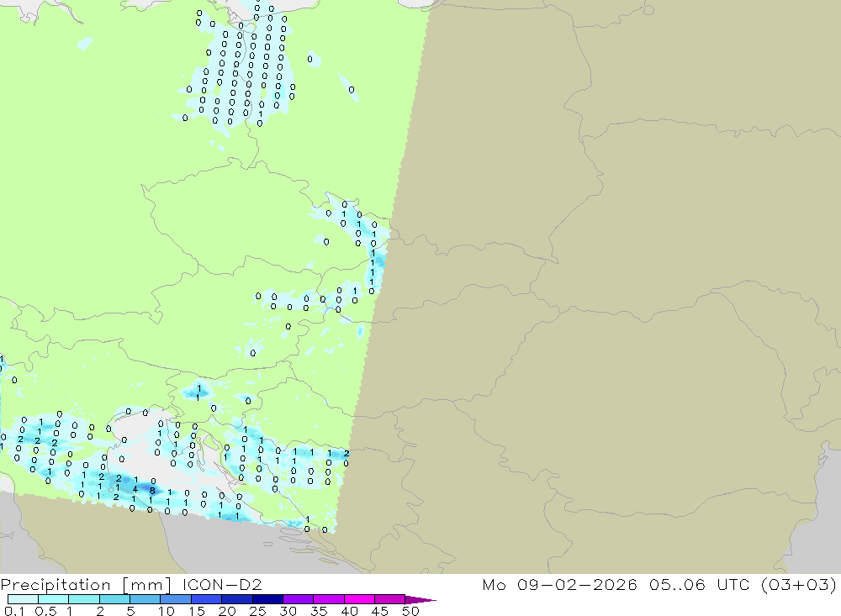Select the 30–35 mm legend swatch

pyautogui.click(x=299, y=599)
